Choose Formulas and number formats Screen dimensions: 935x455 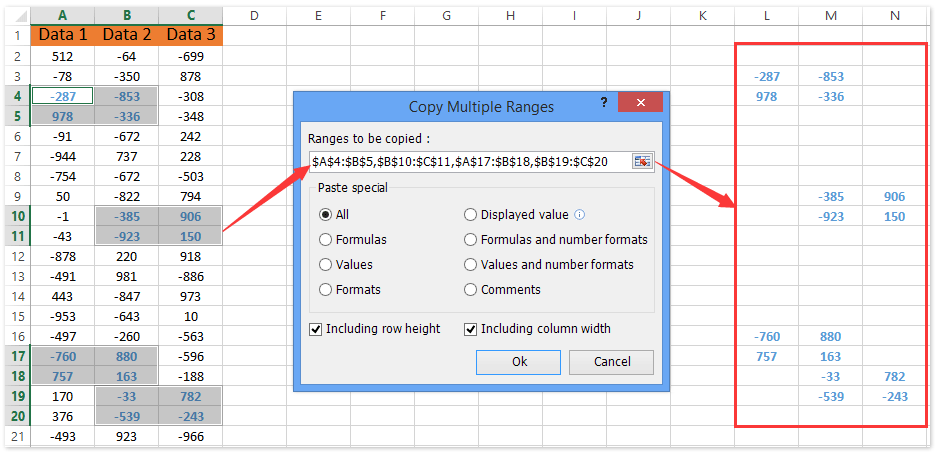(x=471, y=240)
